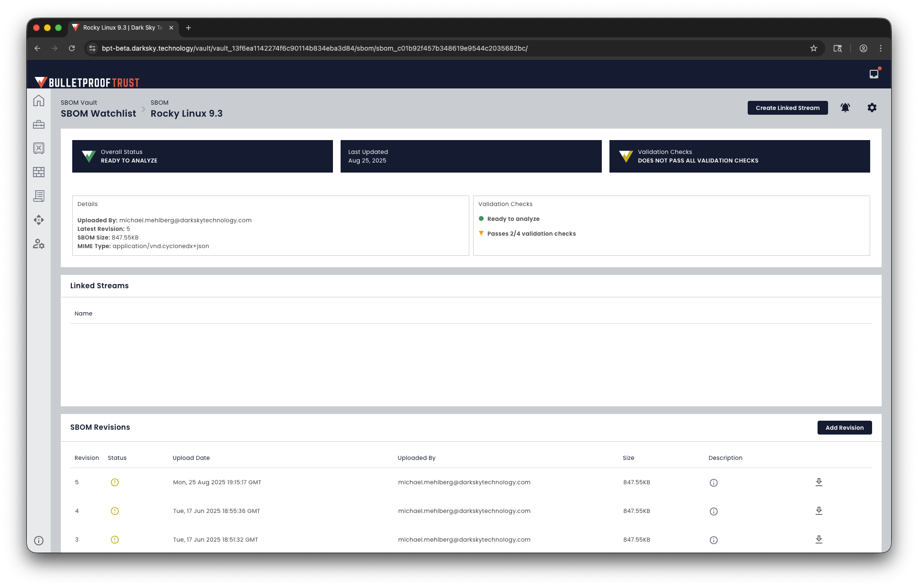Download revision 5 SBOM file
The width and height of the screenshot is (918, 588).
coord(819,482)
